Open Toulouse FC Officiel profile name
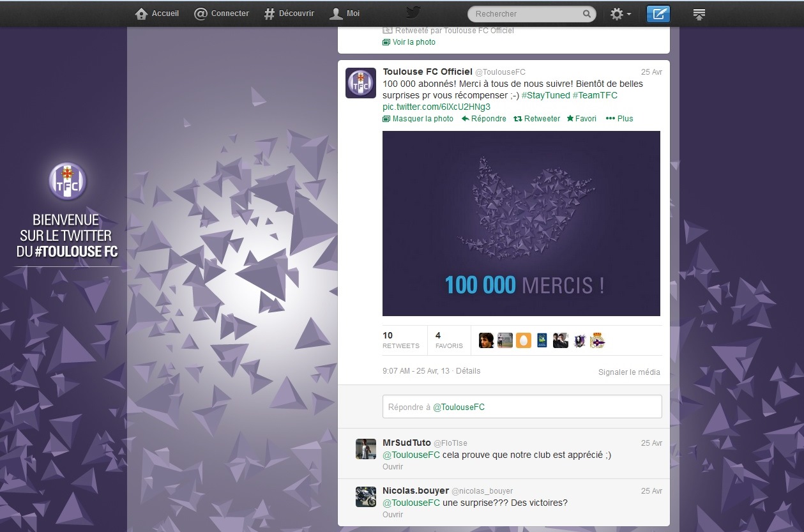This screenshot has width=804, height=532. (427, 72)
